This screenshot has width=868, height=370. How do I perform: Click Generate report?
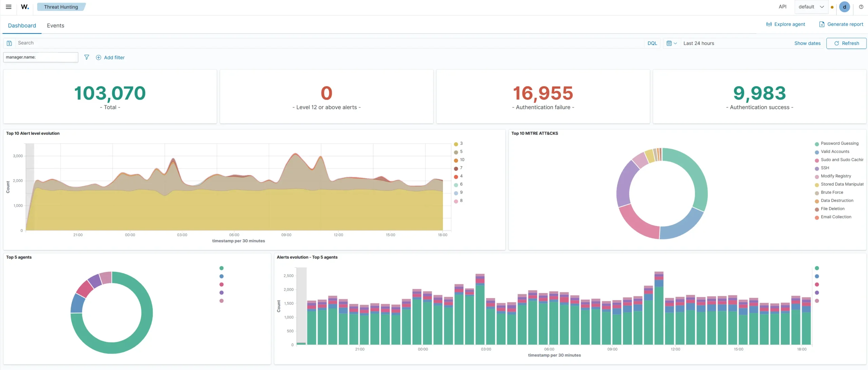(841, 24)
